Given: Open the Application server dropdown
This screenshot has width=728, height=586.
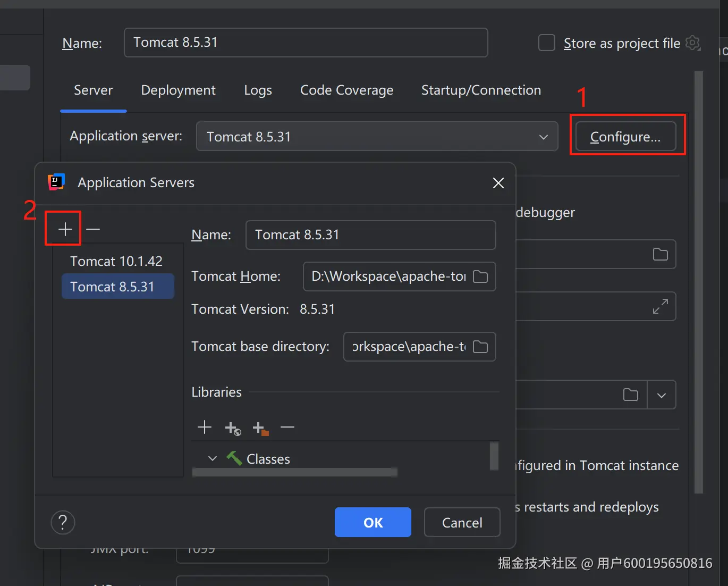Looking at the screenshot, I should pyautogui.click(x=377, y=137).
